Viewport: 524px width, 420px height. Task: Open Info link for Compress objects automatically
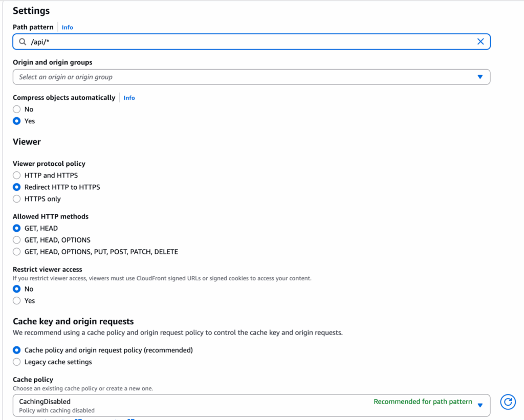129,98
